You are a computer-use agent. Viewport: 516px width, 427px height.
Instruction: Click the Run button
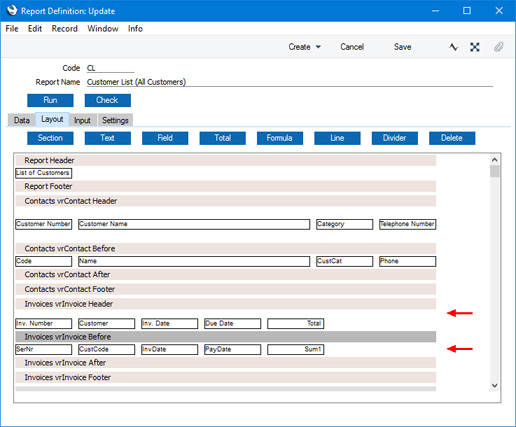50,100
